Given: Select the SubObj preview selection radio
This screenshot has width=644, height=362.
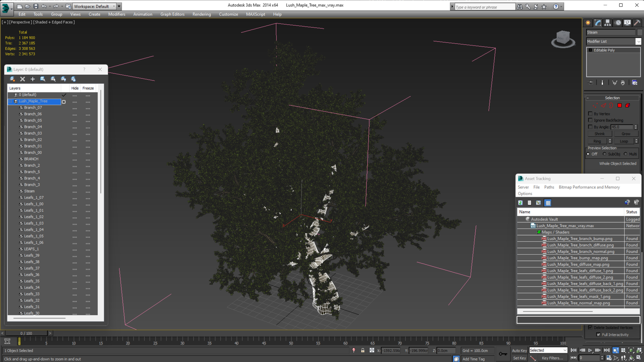Looking at the screenshot, I should coord(604,154).
